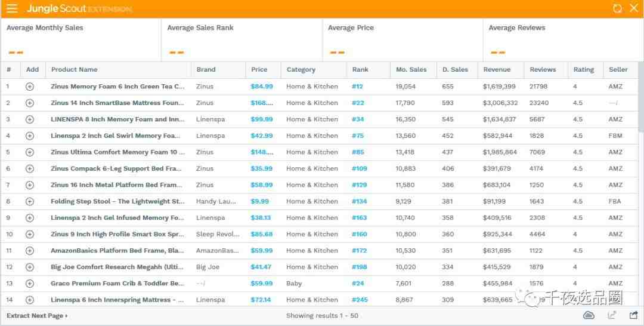Click the Average Monthly Sales panel
This screenshot has height=326, width=644.
click(x=81, y=40)
